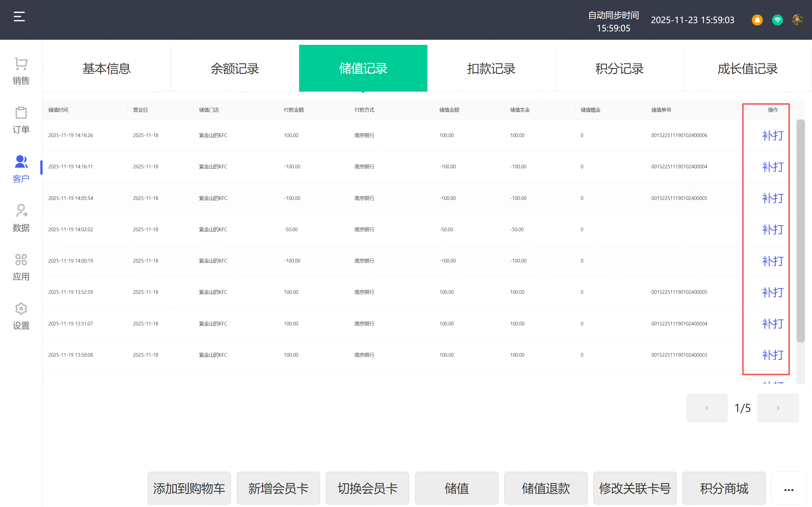Switch to the 扣款记录 tab

click(x=491, y=69)
